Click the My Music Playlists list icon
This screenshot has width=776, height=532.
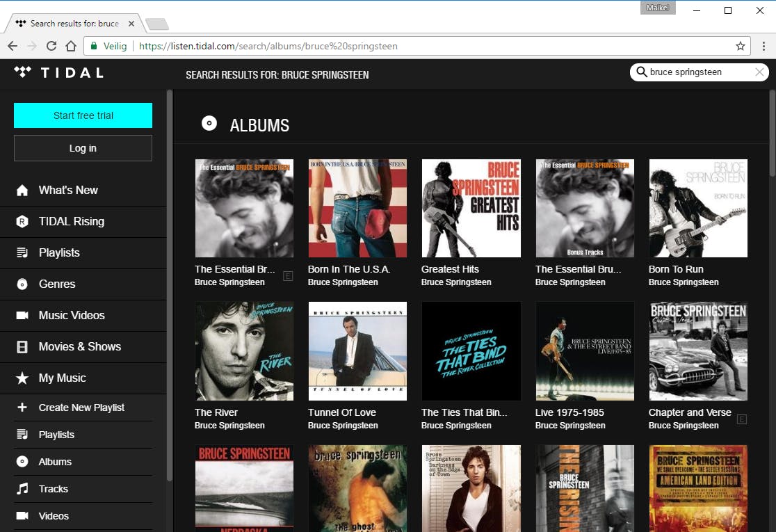pos(22,435)
